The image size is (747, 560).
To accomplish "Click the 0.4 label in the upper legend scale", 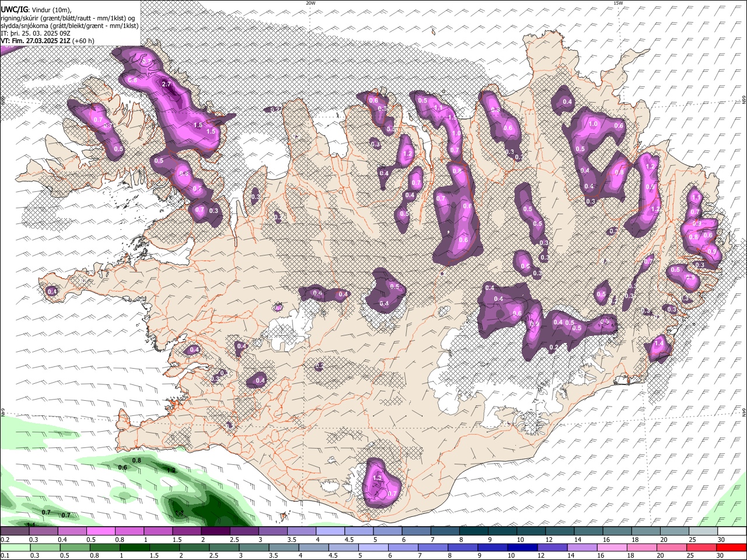I will point(62,539).
